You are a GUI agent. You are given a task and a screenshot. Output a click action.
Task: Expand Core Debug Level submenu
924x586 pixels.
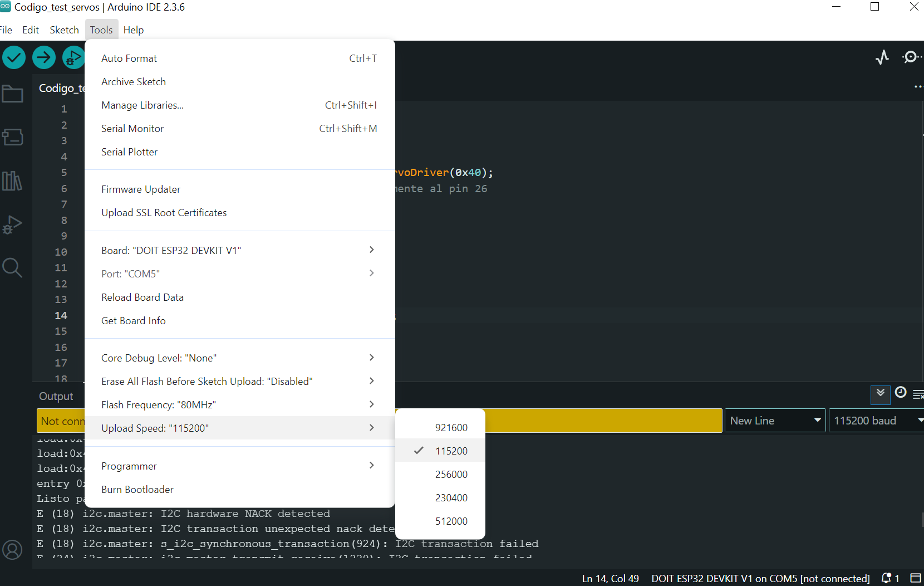(240, 358)
